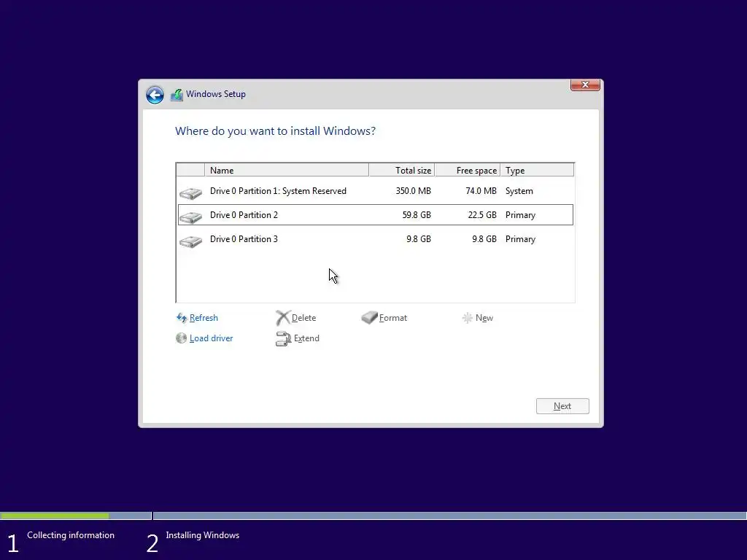The height and width of the screenshot is (560, 747).
Task: Click the 74.0 MB free space cell
Action: pyautogui.click(x=481, y=191)
